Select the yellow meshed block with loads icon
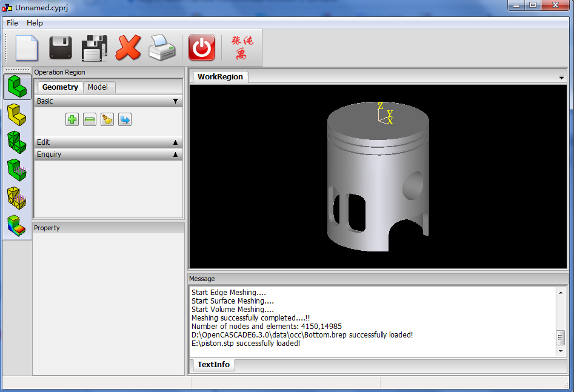The image size is (574, 392). coord(17,198)
